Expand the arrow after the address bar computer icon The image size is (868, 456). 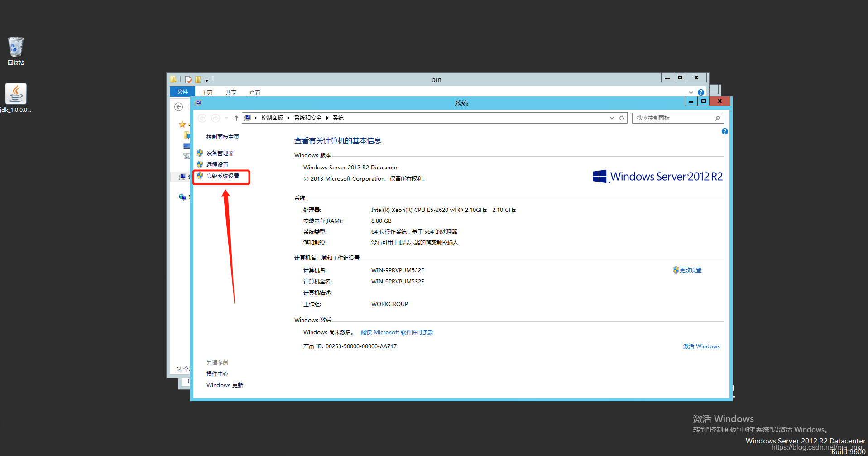pyautogui.click(x=256, y=118)
